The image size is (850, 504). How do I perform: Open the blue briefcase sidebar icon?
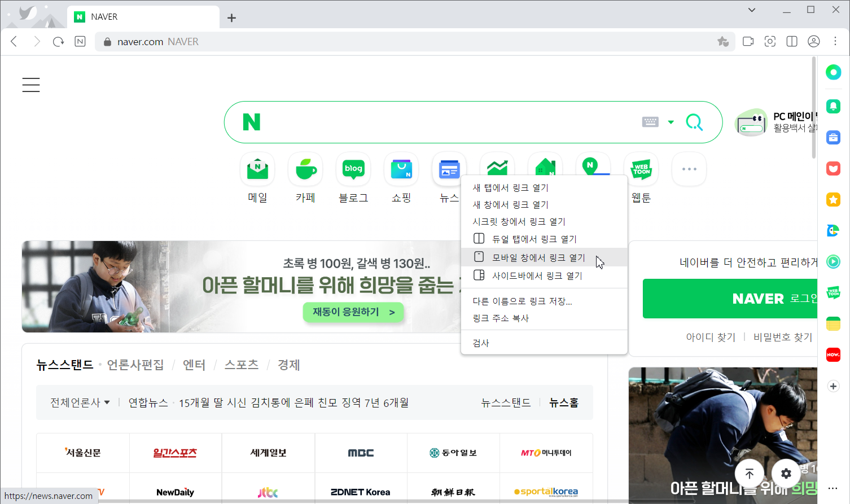[x=833, y=137]
